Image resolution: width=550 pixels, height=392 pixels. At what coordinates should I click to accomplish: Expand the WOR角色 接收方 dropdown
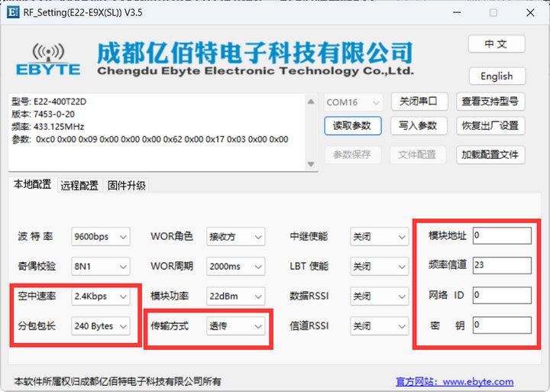236,237
